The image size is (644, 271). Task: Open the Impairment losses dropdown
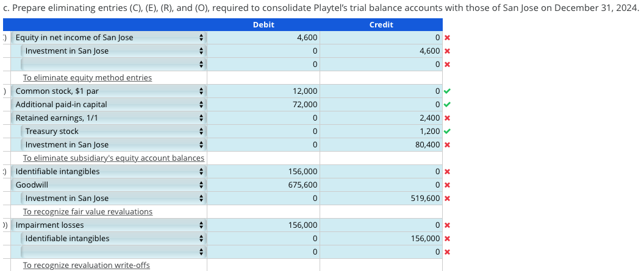point(109,225)
